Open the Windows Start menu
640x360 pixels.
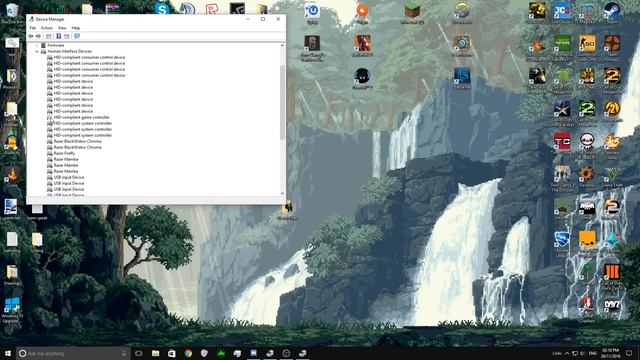pyautogui.click(x=8, y=353)
